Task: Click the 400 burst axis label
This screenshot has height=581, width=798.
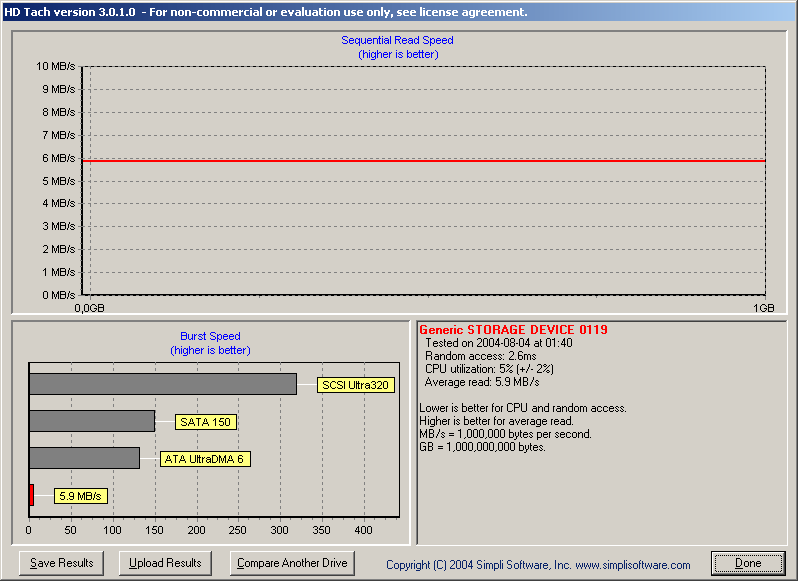Action: (x=363, y=530)
